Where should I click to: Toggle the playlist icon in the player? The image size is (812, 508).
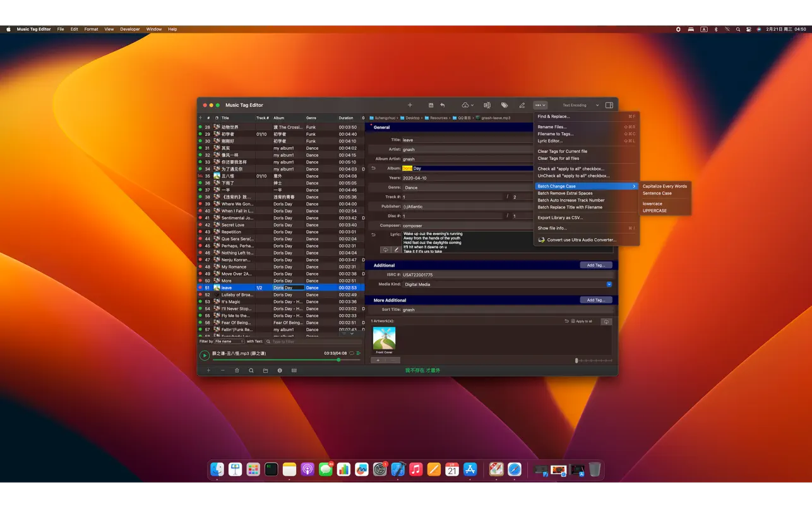359,353
